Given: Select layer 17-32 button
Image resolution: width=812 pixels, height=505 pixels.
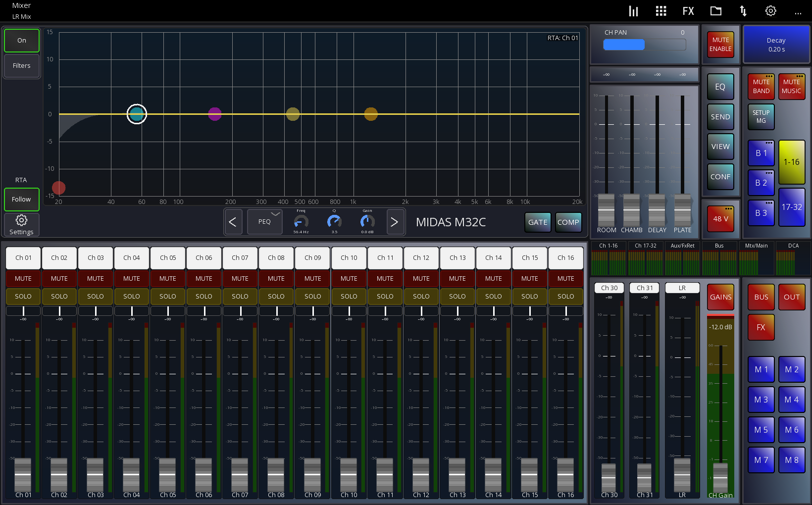Looking at the screenshot, I should click(x=792, y=207).
